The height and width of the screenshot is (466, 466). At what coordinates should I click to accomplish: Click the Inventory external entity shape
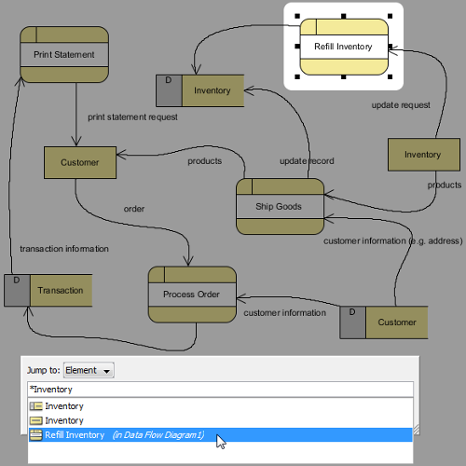424,155
